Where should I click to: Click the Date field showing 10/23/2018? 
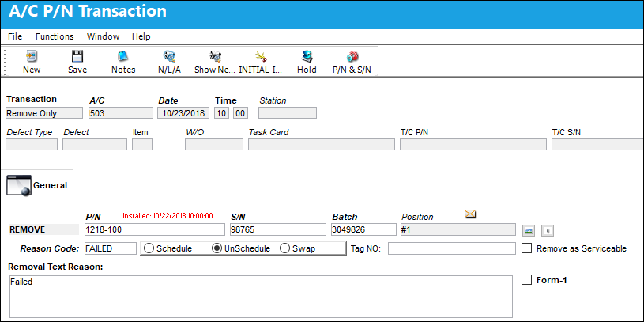[x=183, y=113]
